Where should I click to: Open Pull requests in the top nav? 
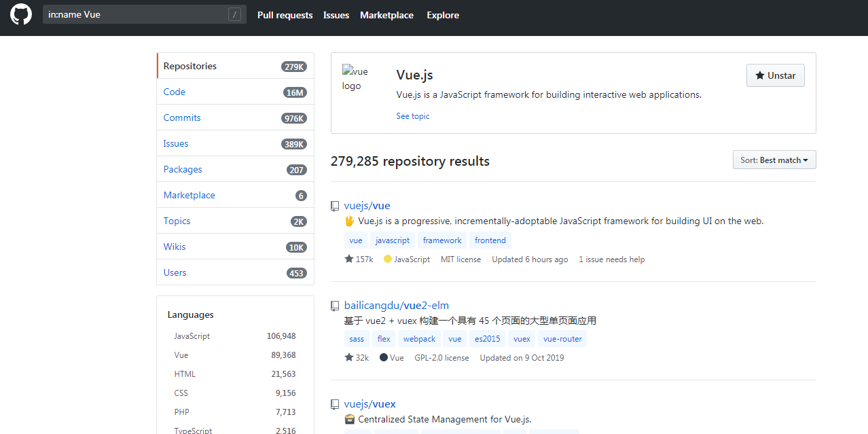point(285,15)
